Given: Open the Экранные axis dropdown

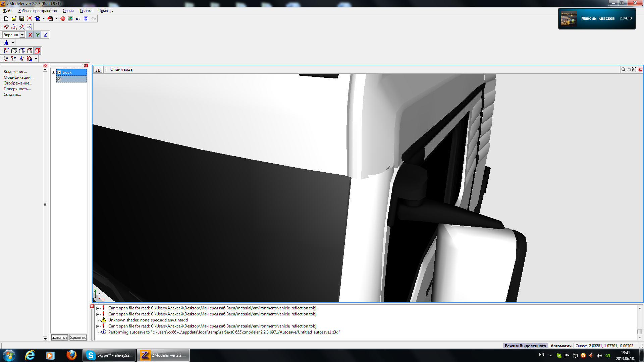Looking at the screenshot, I should (22, 35).
